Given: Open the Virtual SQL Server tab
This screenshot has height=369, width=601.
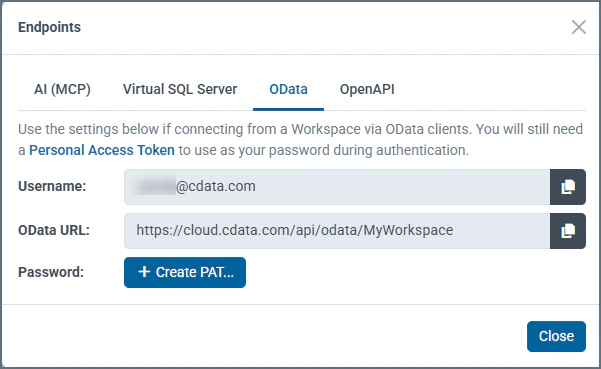Looking at the screenshot, I should (x=180, y=89).
